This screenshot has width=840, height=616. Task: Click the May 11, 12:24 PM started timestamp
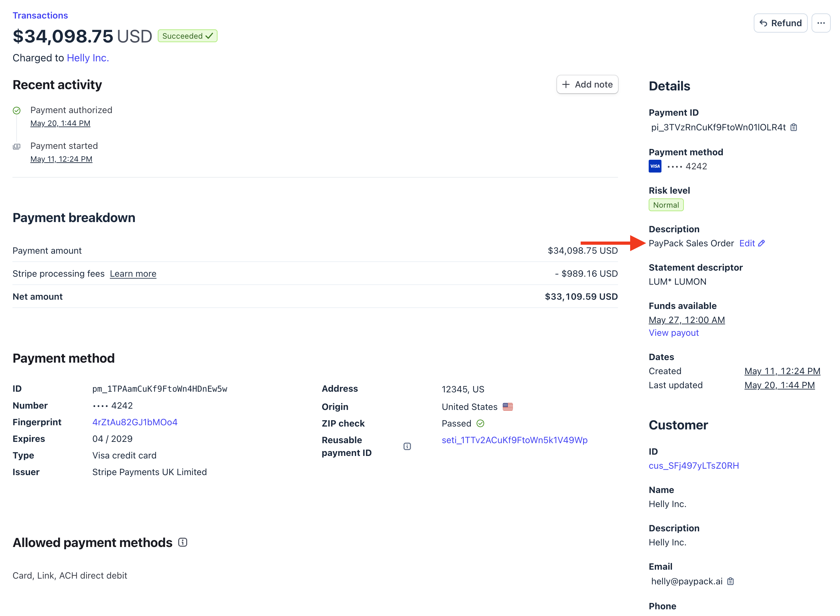click(x=61, y=159)
